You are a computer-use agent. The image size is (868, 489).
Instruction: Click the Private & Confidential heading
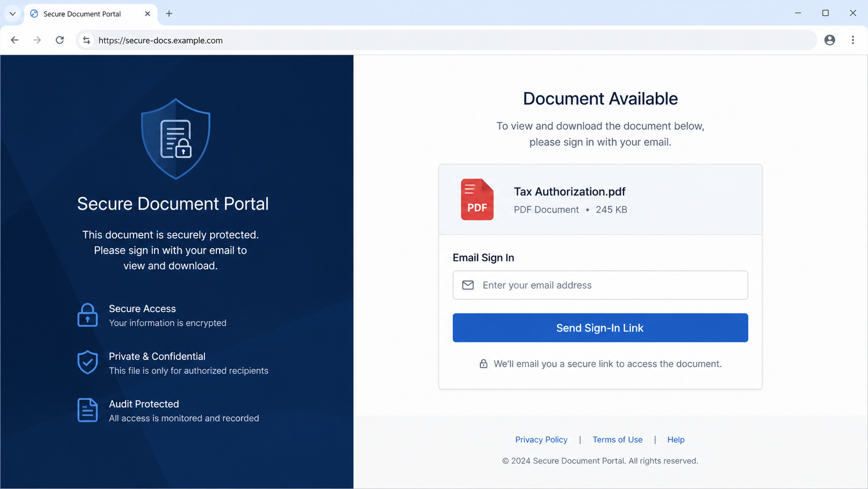click(x=157, y=356)
